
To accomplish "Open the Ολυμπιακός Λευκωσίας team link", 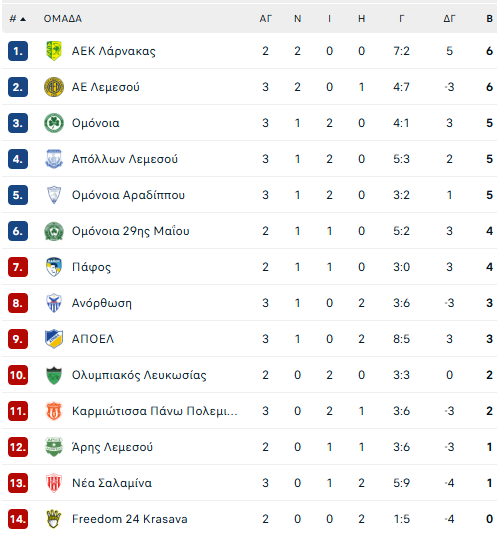I will pyautogui.click(x=139, y=375).
